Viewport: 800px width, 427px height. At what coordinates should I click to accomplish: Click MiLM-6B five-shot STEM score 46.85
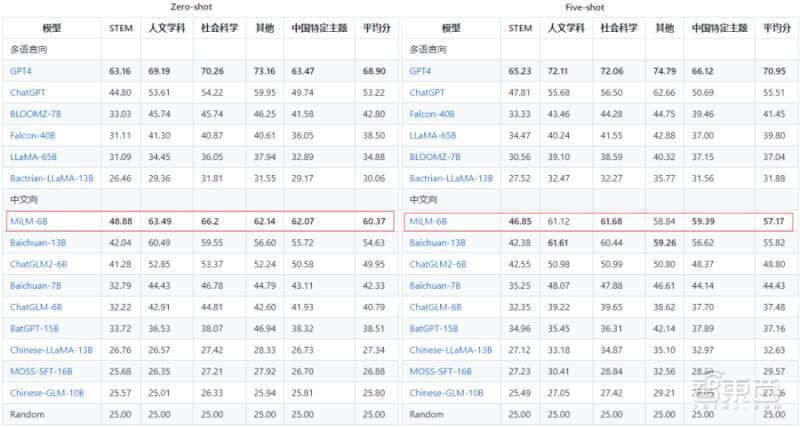[520, 221]
